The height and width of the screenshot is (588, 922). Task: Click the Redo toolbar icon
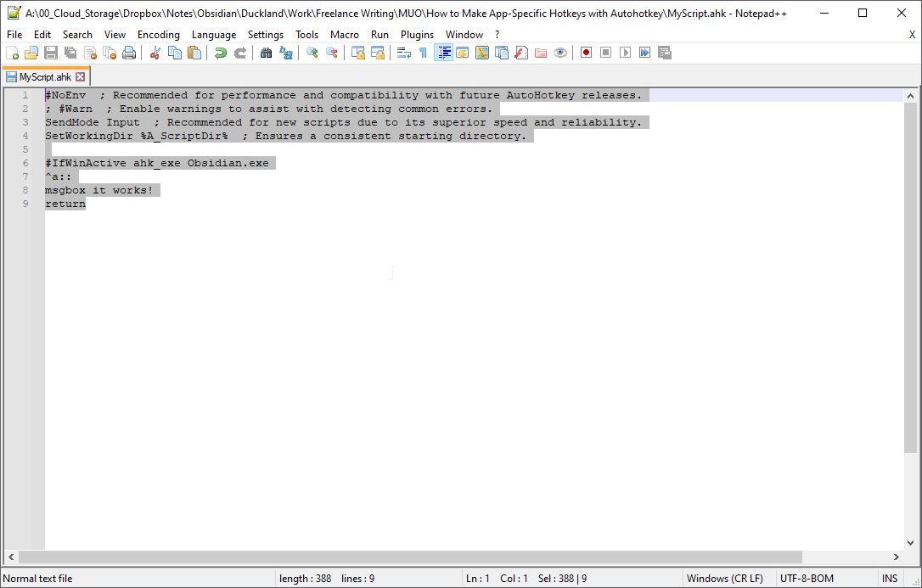pyautogui.click(x=240, y=53)
